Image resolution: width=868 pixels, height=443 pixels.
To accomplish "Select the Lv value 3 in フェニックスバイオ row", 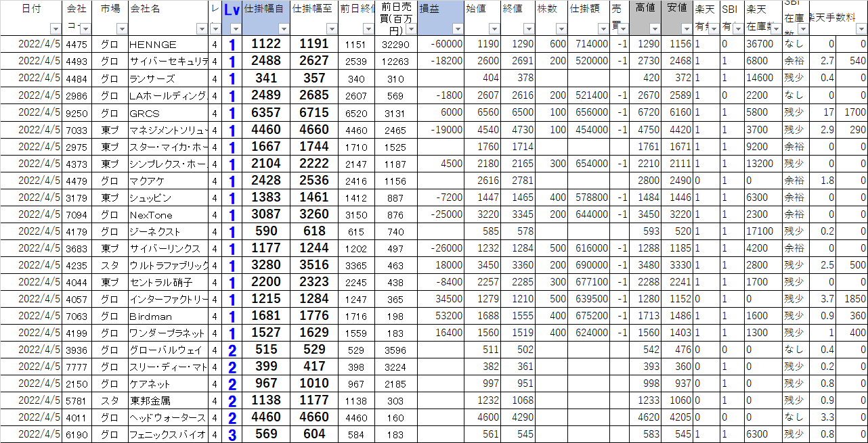I will click(232, 434).
